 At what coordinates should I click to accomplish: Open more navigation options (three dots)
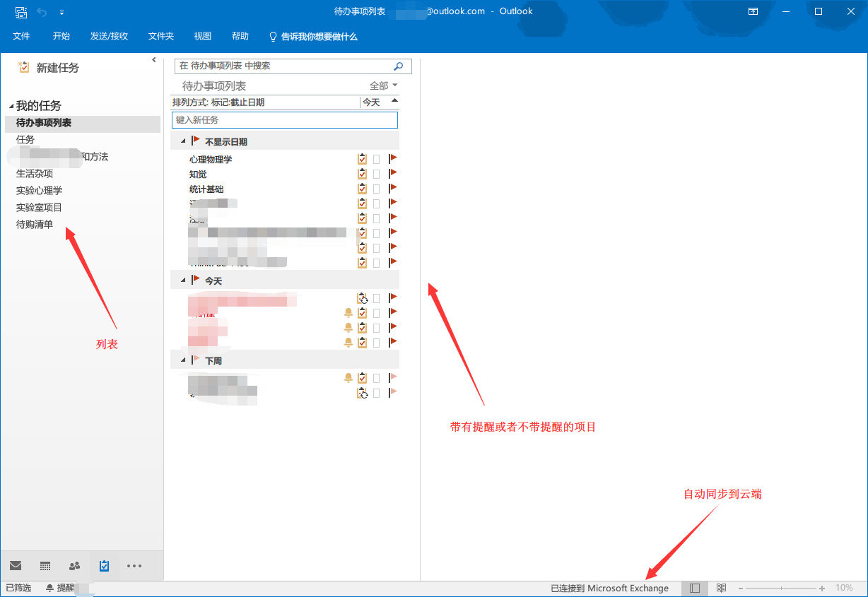[134, 565]
